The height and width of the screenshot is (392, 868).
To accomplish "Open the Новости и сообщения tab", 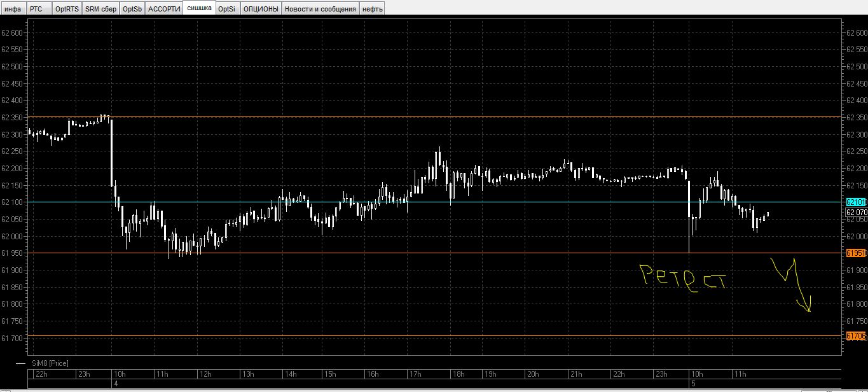I will 320,9.
